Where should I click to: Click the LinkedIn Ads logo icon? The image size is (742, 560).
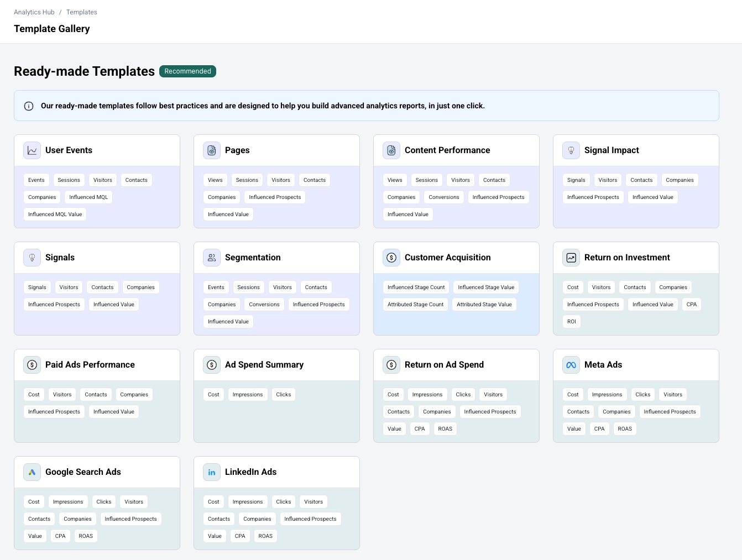click(x=212, y=472)
